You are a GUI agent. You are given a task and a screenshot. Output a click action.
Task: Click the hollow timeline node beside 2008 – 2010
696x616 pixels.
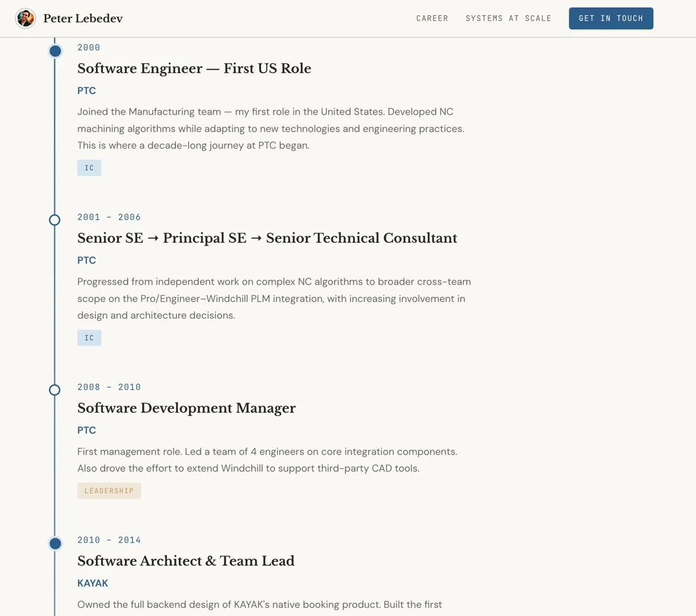pyautogui.click(x=55, y=390)
